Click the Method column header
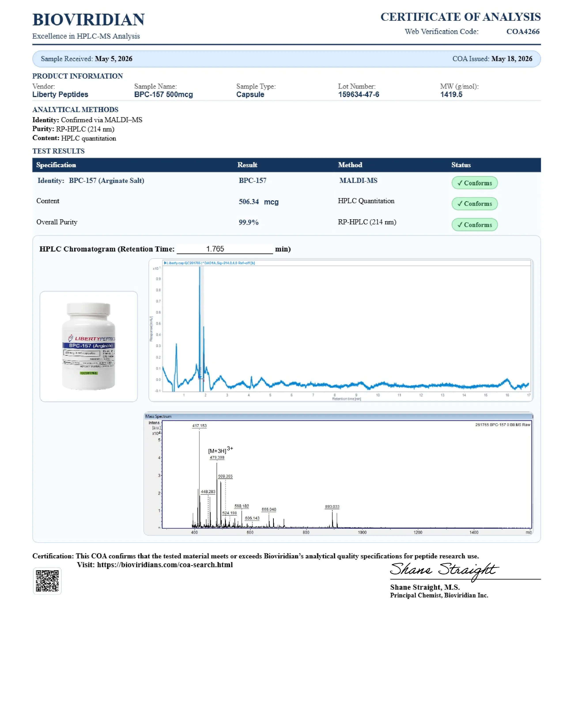Image resolution: width=563 pixels, height=728 pixels. pyautogui.click(x=350, y=165)
